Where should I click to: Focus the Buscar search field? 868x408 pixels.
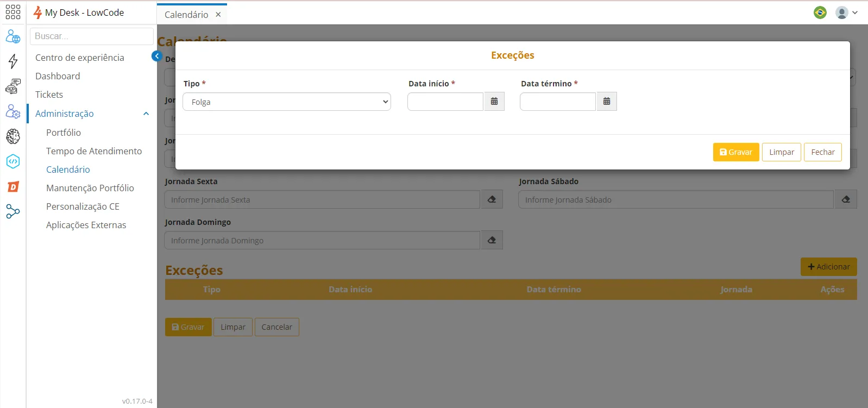(92, 36)
